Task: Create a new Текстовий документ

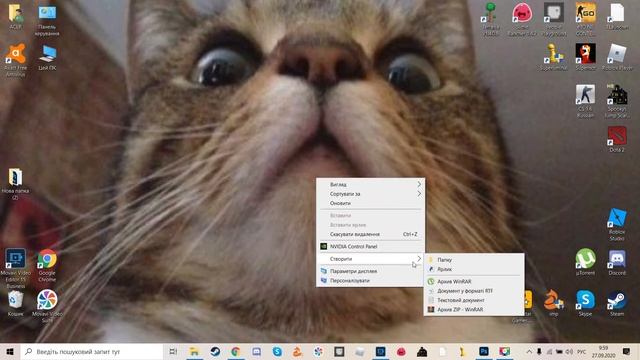Action: tap(474, 300)
